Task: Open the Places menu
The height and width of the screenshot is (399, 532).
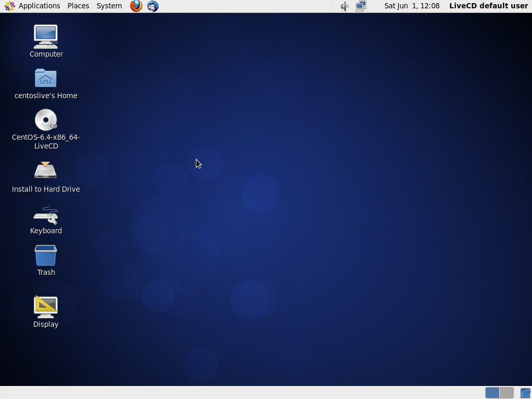Action: click(x=78, y=6)
